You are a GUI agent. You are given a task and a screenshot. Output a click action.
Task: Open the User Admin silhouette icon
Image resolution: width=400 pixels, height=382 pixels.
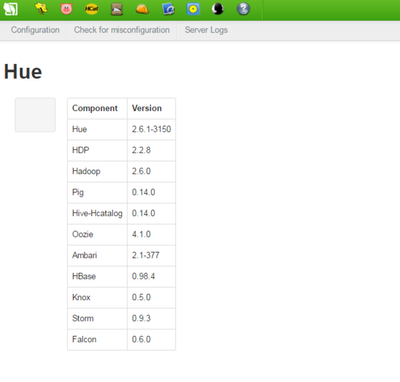218,9
